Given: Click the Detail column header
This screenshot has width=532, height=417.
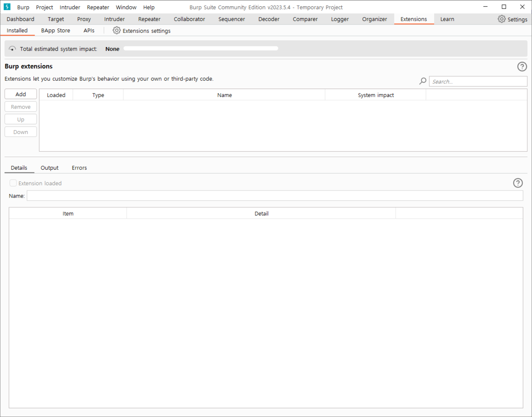Looking at the screenshot, I should click(x=261, y=213).
